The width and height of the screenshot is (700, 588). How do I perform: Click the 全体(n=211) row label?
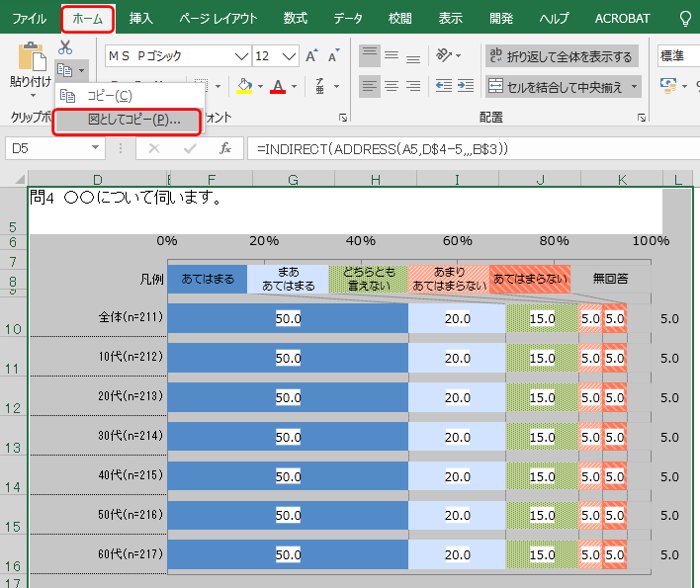[x=131, y=317]
